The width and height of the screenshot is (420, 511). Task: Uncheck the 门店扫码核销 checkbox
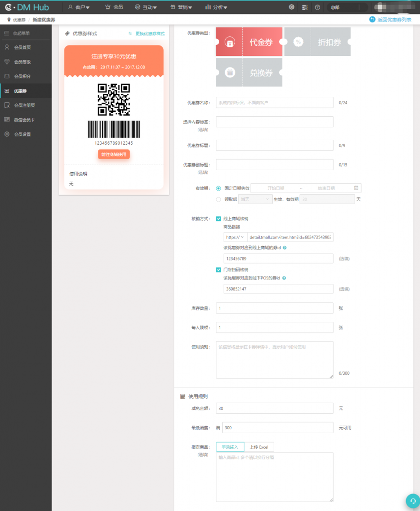(x=218, y=270)
